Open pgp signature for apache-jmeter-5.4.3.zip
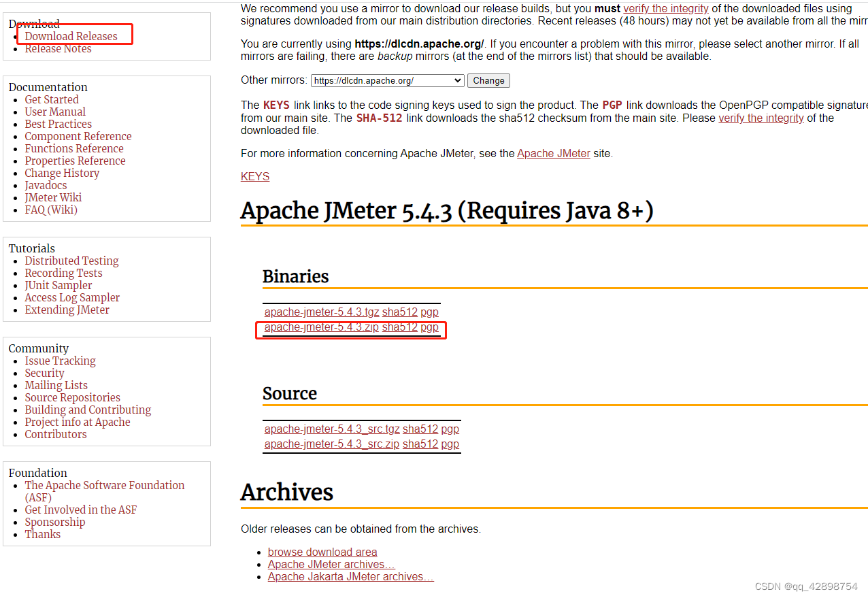This screenshot has width=868, height=598. coord(429,327)
